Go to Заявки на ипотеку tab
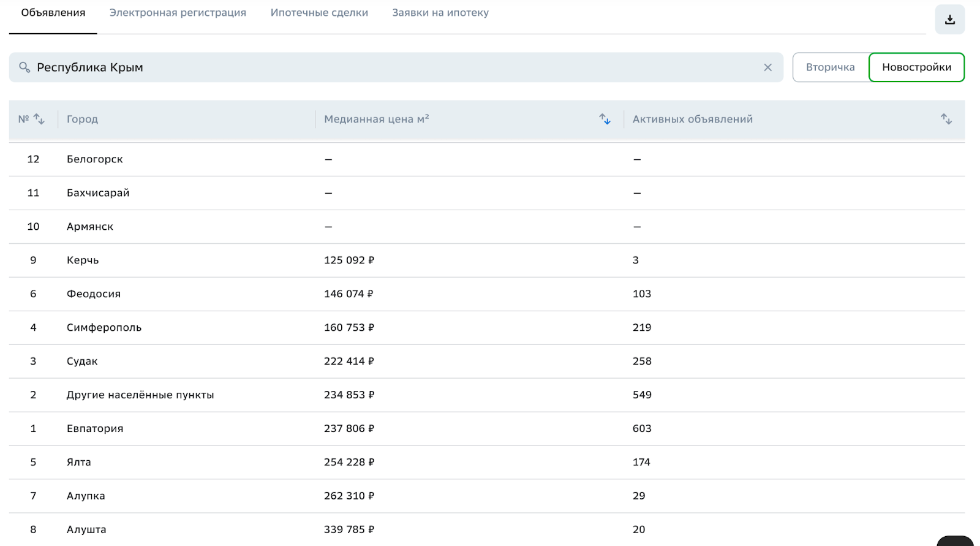This screenshot has height=546, width=980. 440,13
